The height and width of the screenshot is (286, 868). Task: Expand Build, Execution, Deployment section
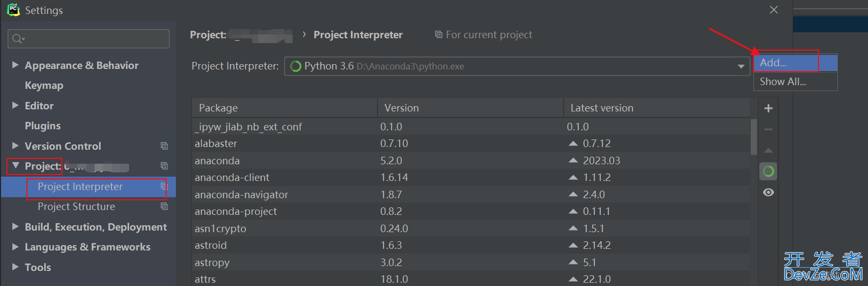pyautogui.click(x=15, y=226)
